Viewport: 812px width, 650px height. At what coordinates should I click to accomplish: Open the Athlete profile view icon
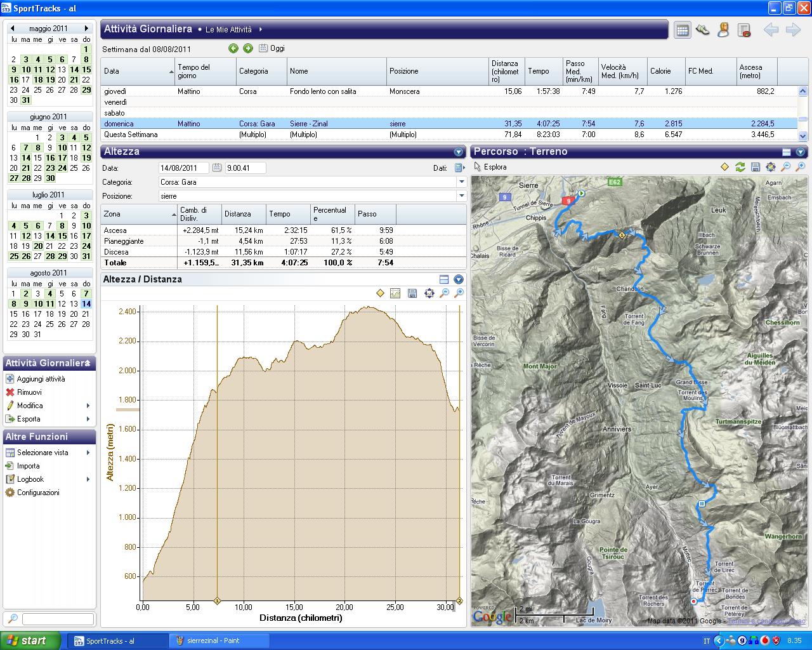pyautogui.click(x=723, y=30)
